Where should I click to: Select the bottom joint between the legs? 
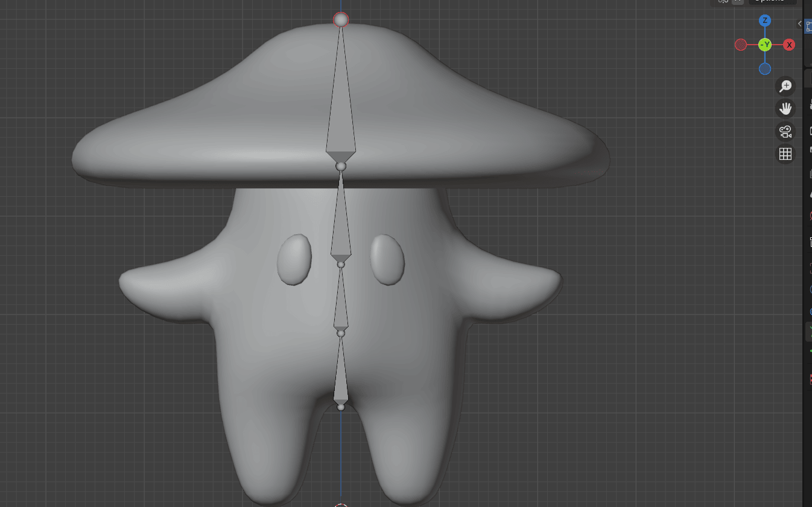tap(341, 407)
